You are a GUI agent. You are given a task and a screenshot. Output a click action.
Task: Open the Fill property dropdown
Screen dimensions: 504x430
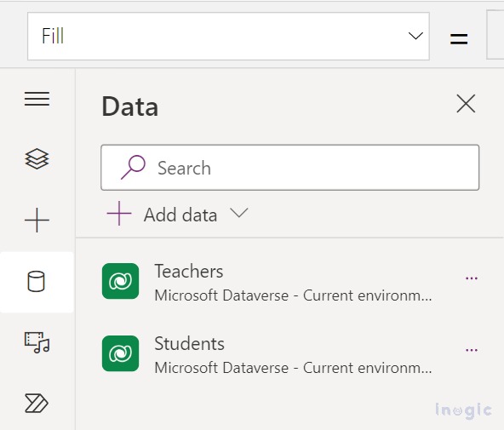[x=228, y=36]
